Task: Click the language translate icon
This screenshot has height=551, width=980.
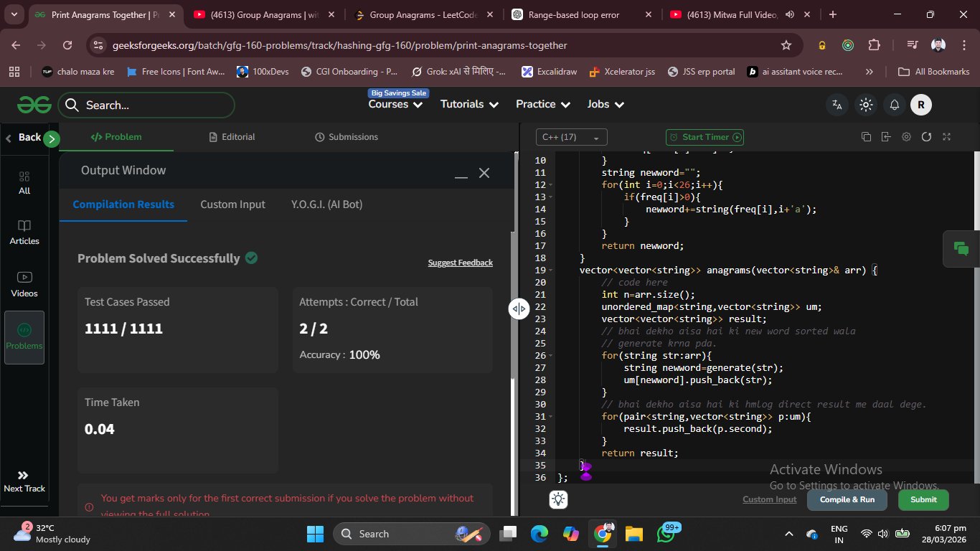Action: coord(837,105)
